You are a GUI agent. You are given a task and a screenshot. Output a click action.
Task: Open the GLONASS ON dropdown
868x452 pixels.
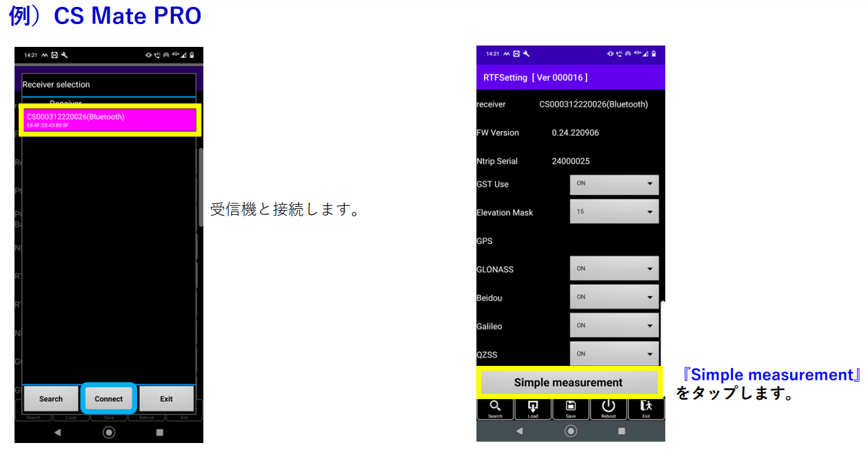614,269
